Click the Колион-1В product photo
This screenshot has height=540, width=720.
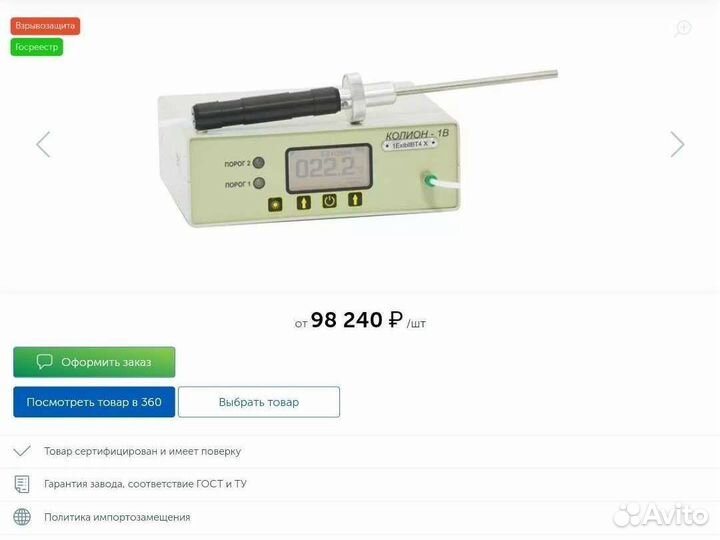tap(357, 148)
